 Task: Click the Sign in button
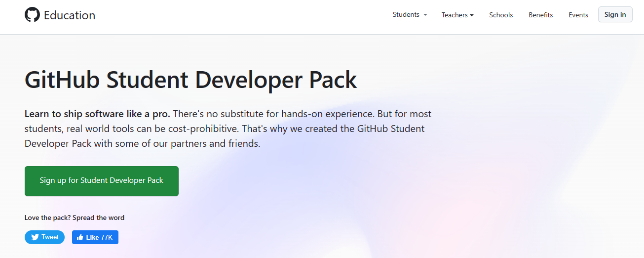[615, 14]
